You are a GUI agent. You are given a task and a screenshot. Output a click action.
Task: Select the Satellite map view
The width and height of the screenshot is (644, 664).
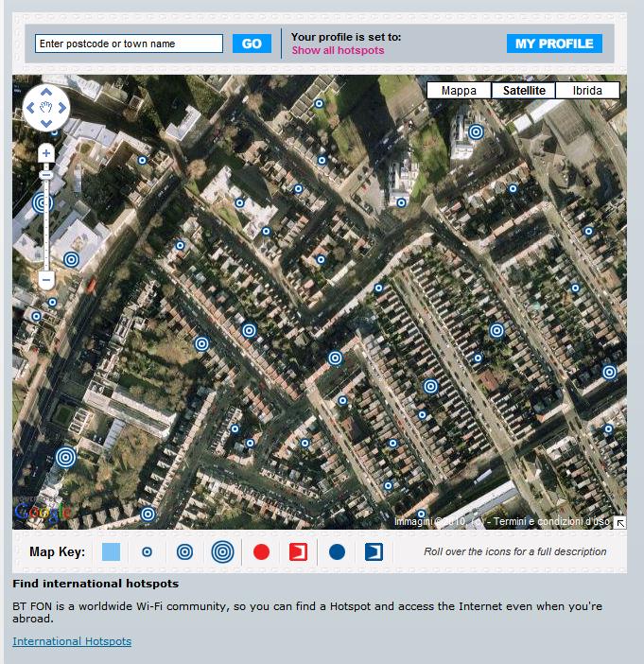(x=524, y=91)
